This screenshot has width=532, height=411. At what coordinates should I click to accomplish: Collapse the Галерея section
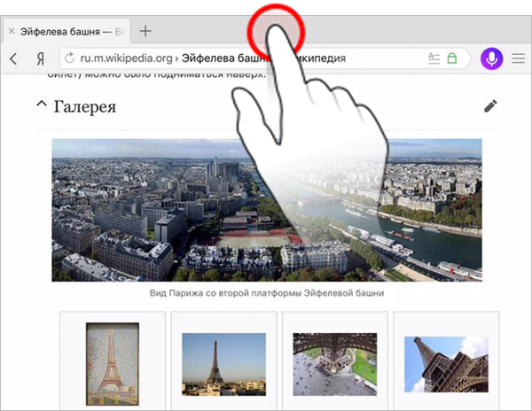coord(42,104)
